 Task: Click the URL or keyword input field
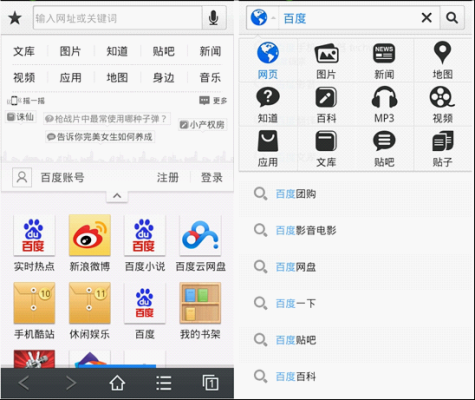coord(118,18)
